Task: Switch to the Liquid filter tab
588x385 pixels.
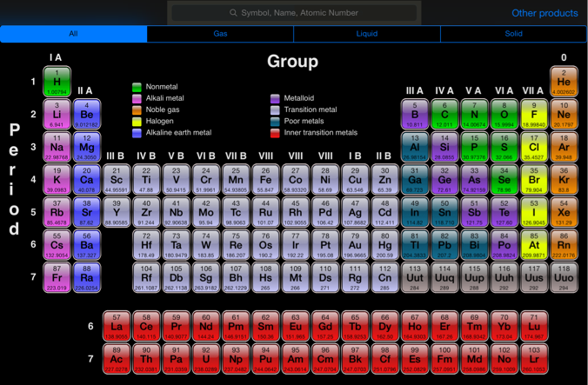Action: [367, 34]
